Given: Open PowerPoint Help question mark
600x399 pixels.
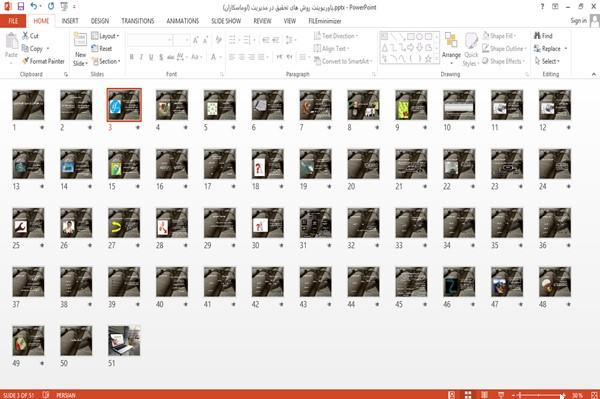Looking at the screenshot, I should 542,7.
